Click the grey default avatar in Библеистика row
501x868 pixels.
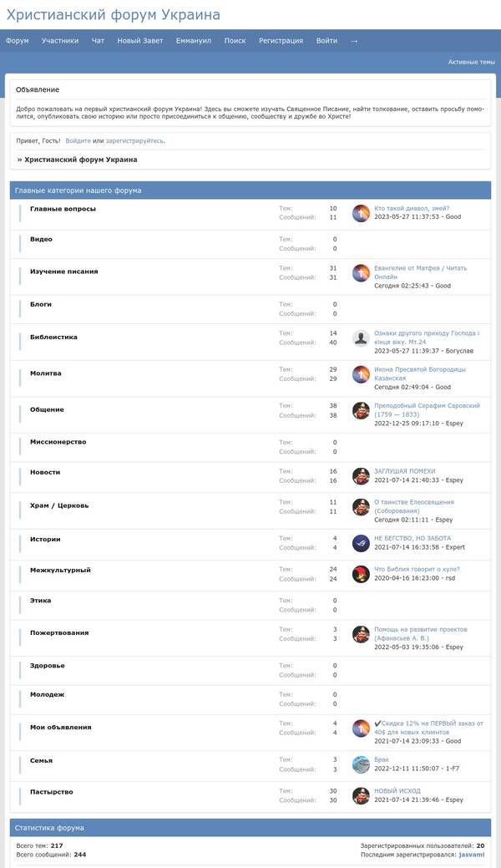point(361,338)
